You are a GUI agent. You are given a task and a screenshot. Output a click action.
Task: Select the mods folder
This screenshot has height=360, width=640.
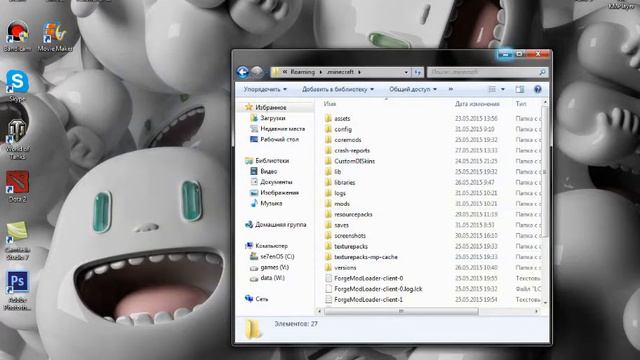tap(342, 204)
